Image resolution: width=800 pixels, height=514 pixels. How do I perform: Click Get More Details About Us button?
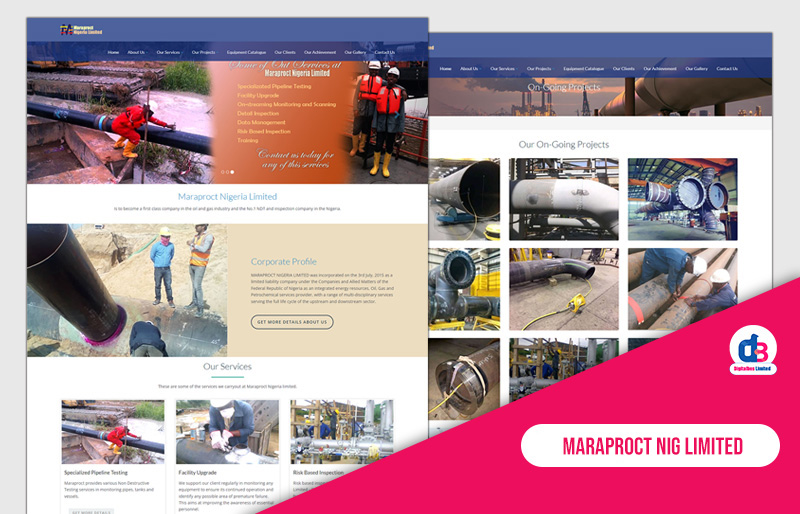click(x=292, y=322)
